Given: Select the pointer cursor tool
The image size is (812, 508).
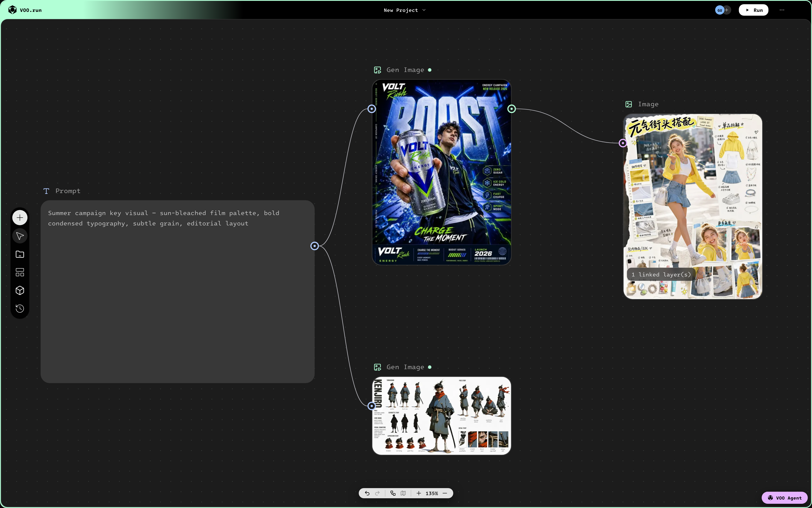Looking at the screenshot, I should pyautogui.click(x=20, y=236).
